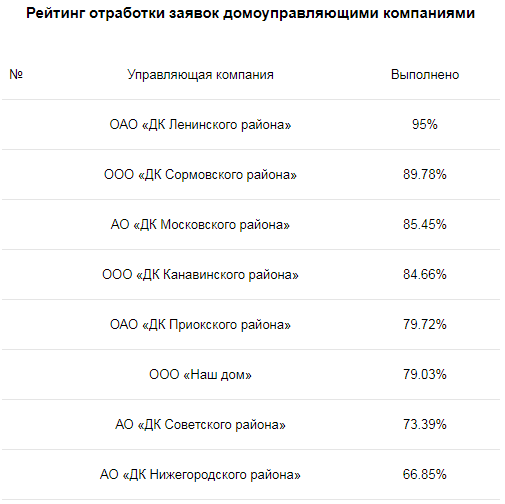Select ООО «Наш дом» entry

coord(200,375)
